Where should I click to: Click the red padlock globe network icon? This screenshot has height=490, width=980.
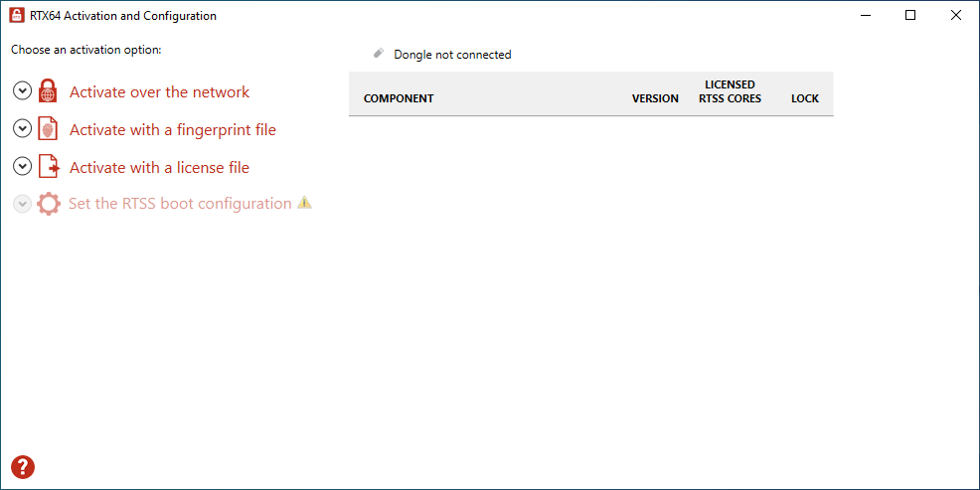pyautogui.click(x=48, y=91)
